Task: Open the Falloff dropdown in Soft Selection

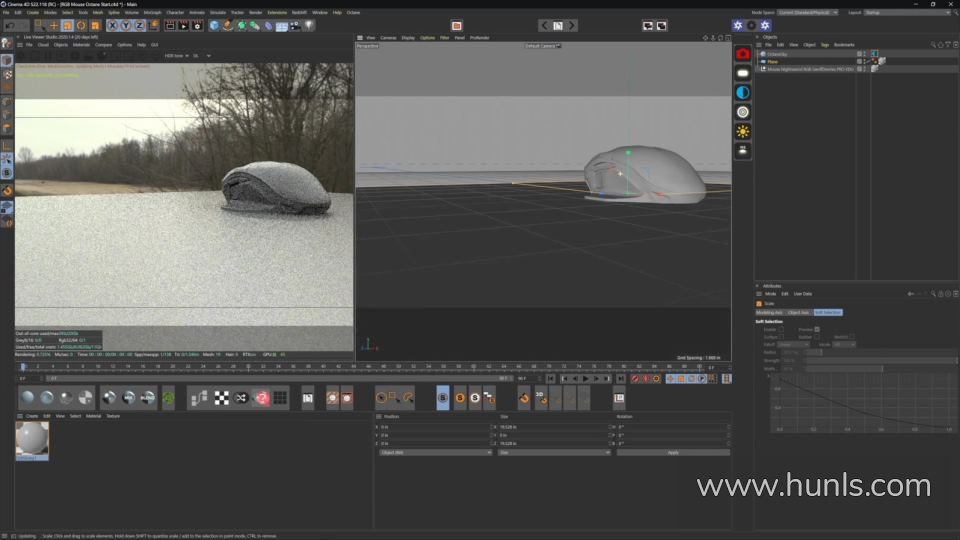Action: [793, 344]
